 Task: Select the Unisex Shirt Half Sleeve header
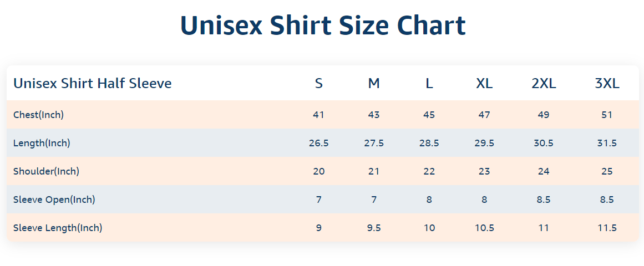click(x=93, y=84)
